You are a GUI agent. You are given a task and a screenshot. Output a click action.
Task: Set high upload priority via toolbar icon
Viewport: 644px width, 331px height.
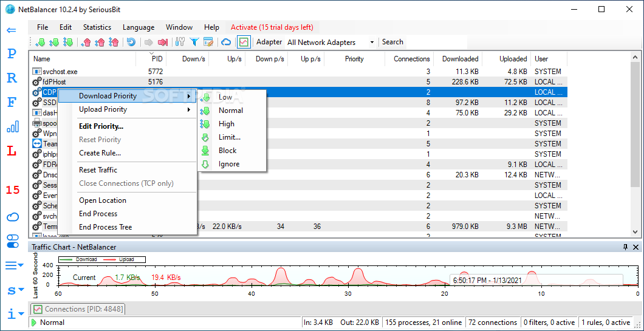[x=114, y=42]
